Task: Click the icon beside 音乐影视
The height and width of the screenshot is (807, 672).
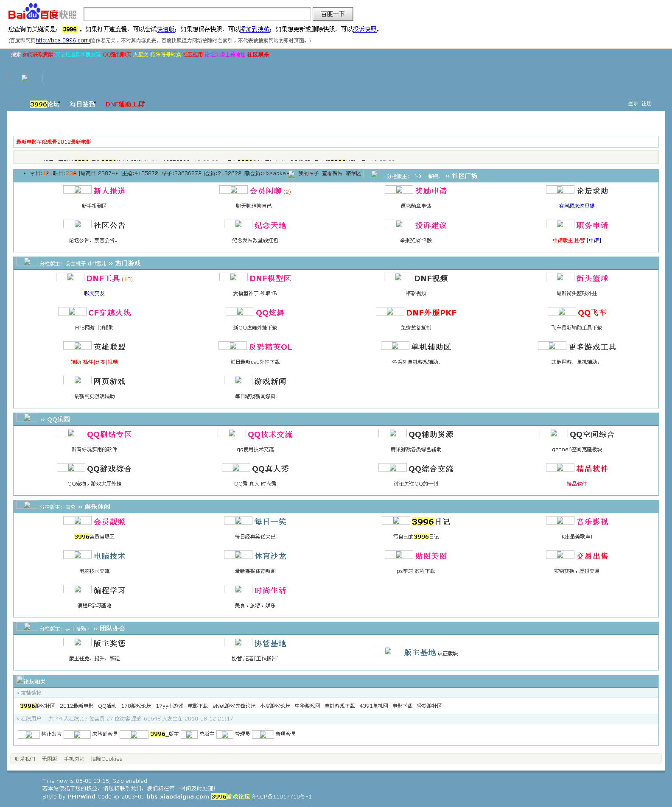Action: pos(560,521)
